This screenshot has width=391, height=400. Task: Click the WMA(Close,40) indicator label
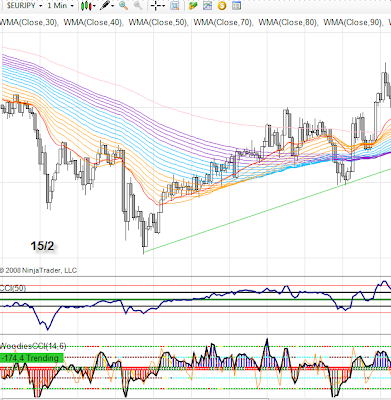(93, 22)
